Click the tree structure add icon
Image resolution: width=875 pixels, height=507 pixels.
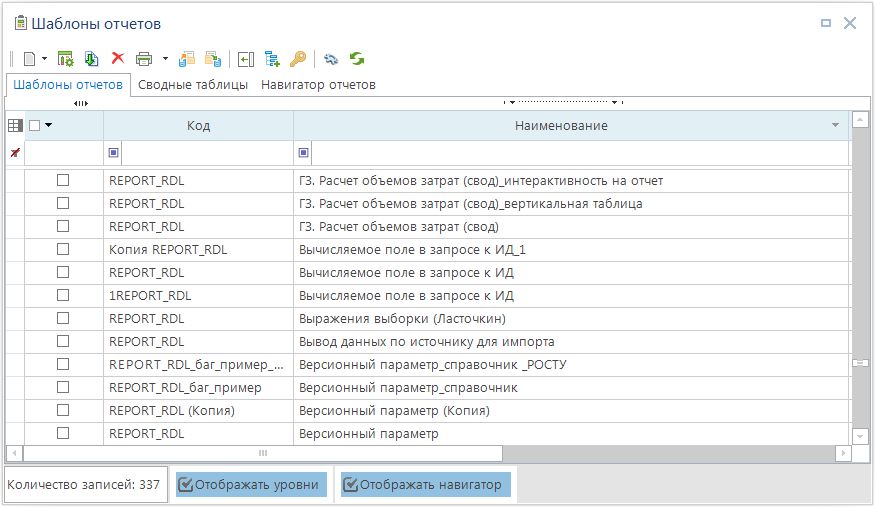click(272, 59)
